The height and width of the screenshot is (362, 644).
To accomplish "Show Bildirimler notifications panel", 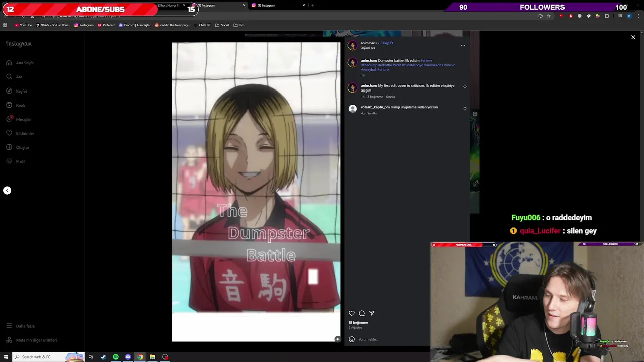I will [x=20, y=133].
